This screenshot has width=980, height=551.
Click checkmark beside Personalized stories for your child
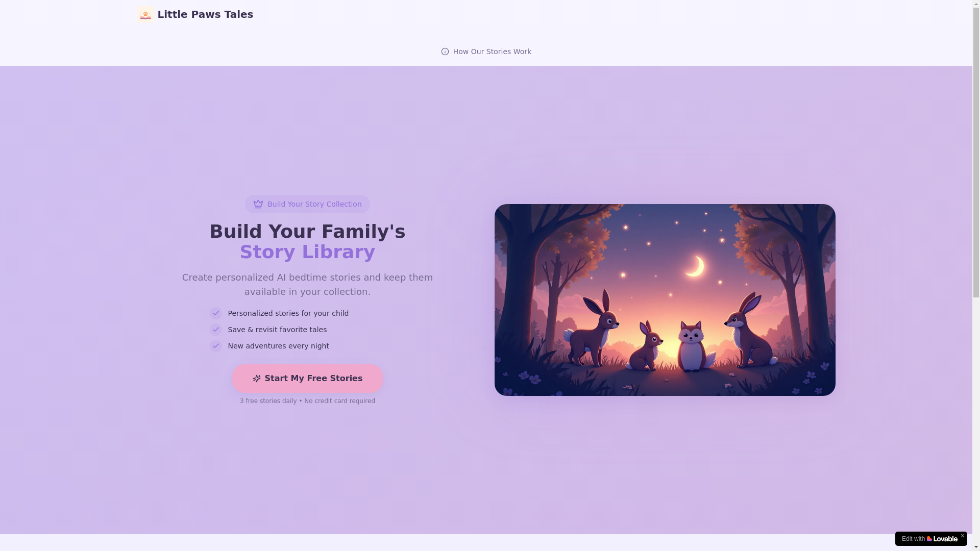pyautogui.click(x=216, y=313)
